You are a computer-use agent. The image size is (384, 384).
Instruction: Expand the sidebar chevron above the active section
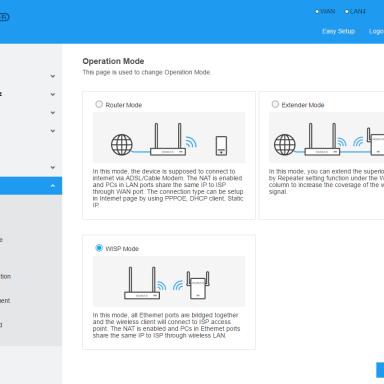click(x=53, y=167)
